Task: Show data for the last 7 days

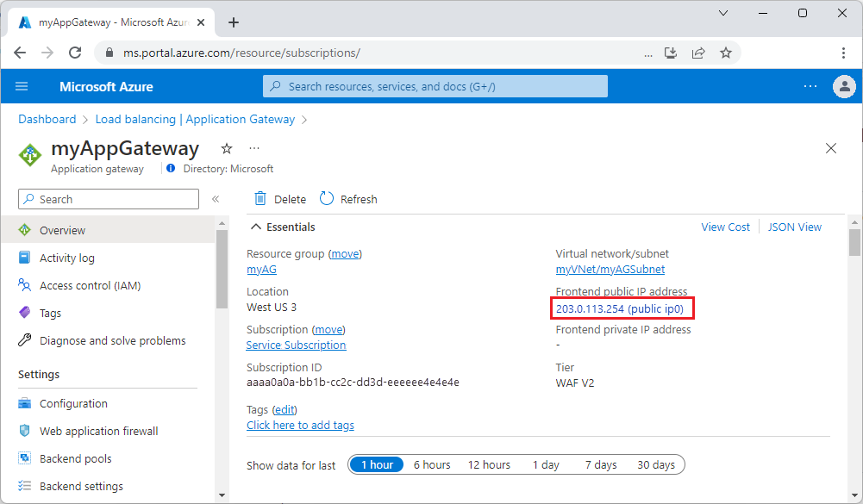Action: (x=600, y=464)
